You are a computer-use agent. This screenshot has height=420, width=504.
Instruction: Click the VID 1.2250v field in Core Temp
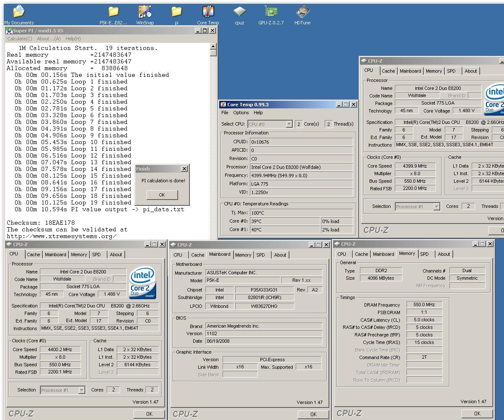coord(301,192)
